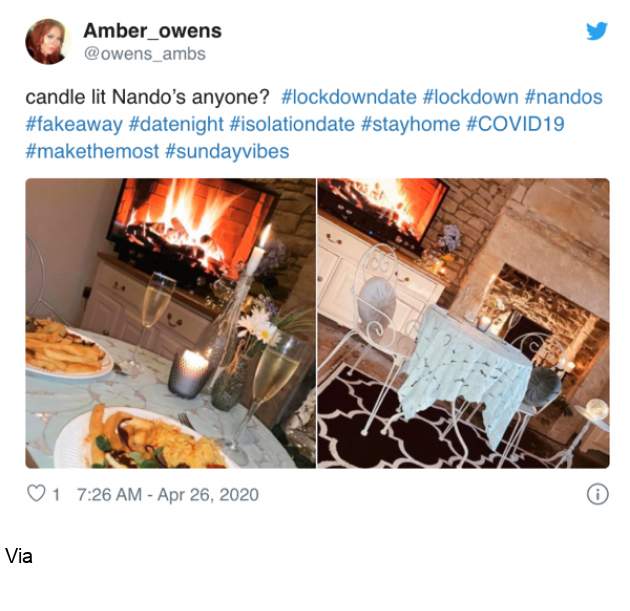Follow the #sundayvibes hashtag
This screenshot has width=630, height=611.
[x=227, y=151]
